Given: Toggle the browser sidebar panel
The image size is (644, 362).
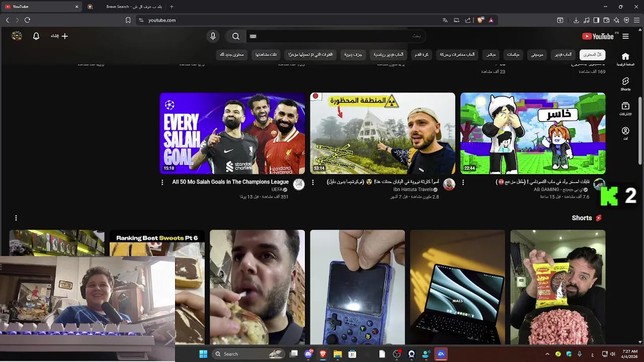Looking at the screenshot, I should point(596,20).
